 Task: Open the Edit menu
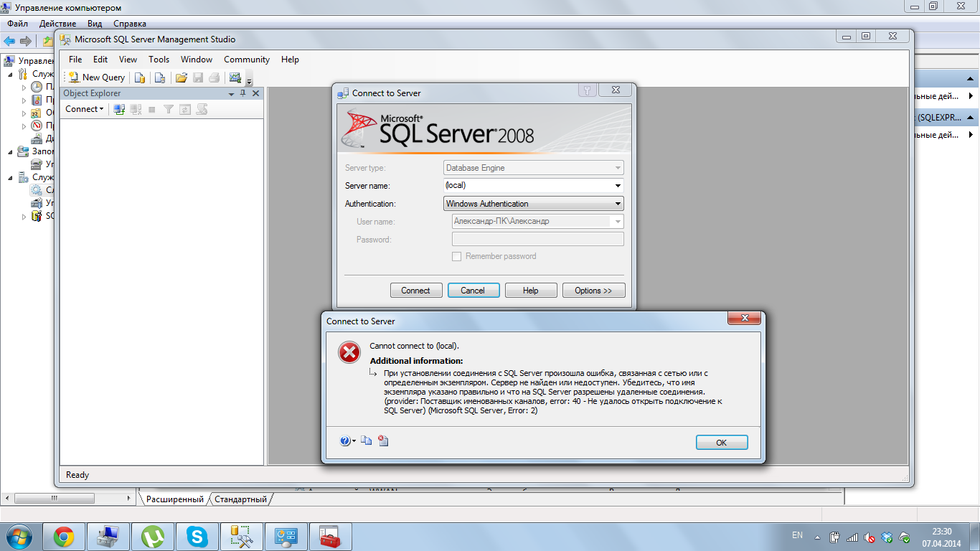tap(100, 60)
